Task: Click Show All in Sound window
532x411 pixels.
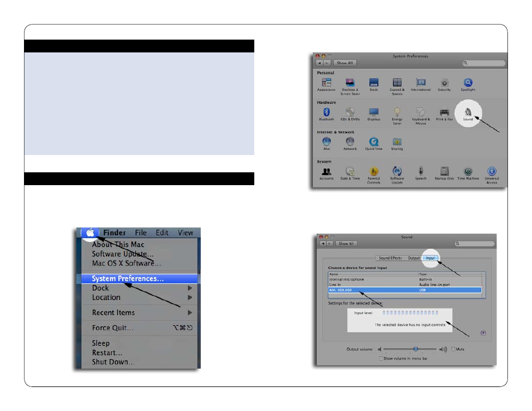Action: pyautogui.click(x=346, y=243)
